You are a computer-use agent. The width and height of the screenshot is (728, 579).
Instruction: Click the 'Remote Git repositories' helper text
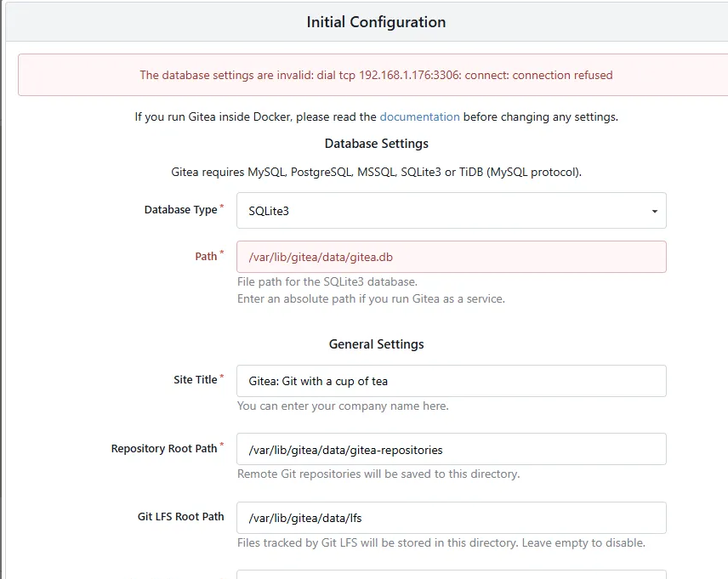[x=378, y=474]
